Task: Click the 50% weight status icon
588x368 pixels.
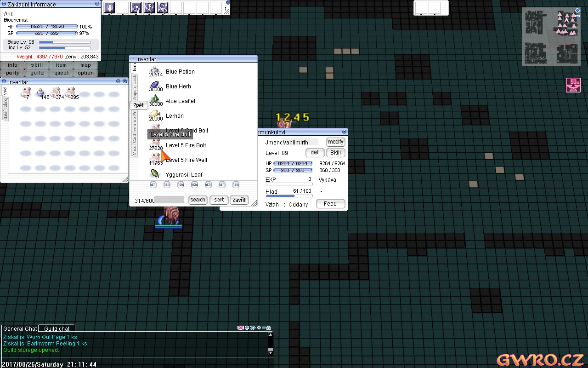Action: [573, 85]
